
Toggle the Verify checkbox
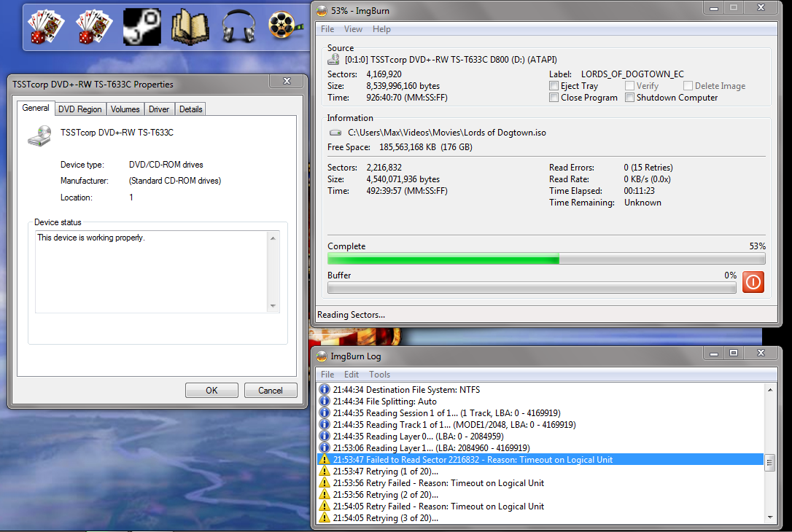[x=629, y=86]
